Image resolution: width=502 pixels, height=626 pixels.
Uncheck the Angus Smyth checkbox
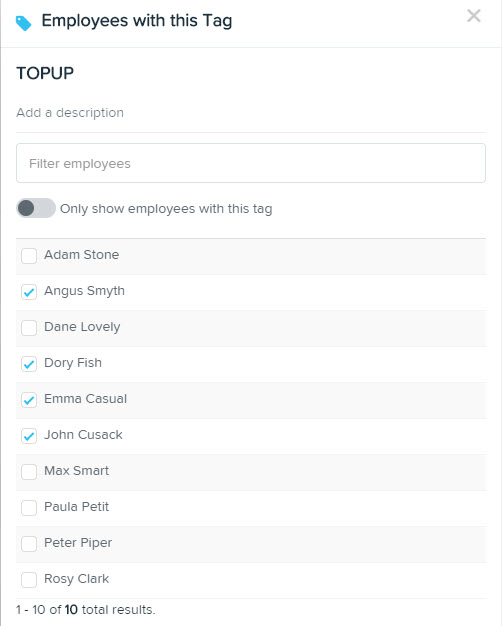(29, 292)
